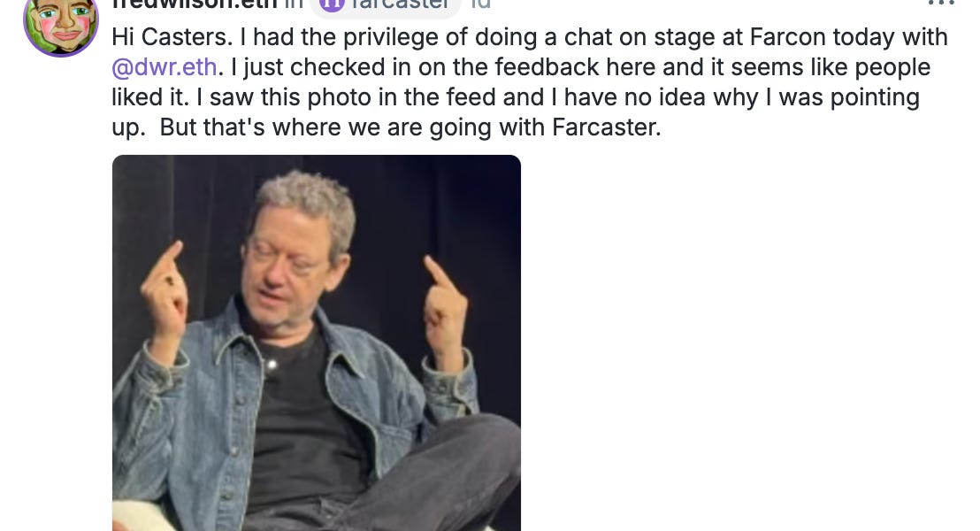Click the word 'in' before channel name
This screenshot has height=531, width=980.
(x=293, y=4)
